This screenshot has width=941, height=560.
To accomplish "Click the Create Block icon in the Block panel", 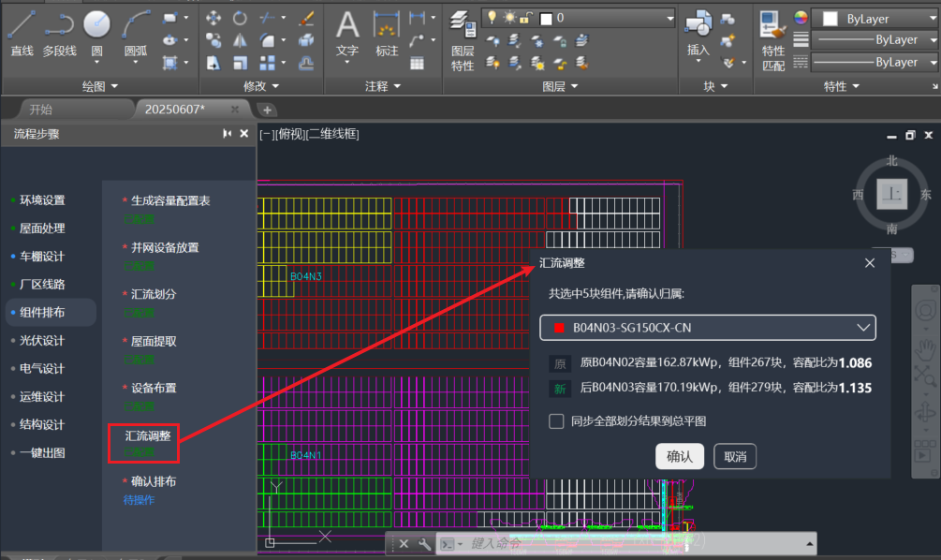I will (x=728, y=19).
